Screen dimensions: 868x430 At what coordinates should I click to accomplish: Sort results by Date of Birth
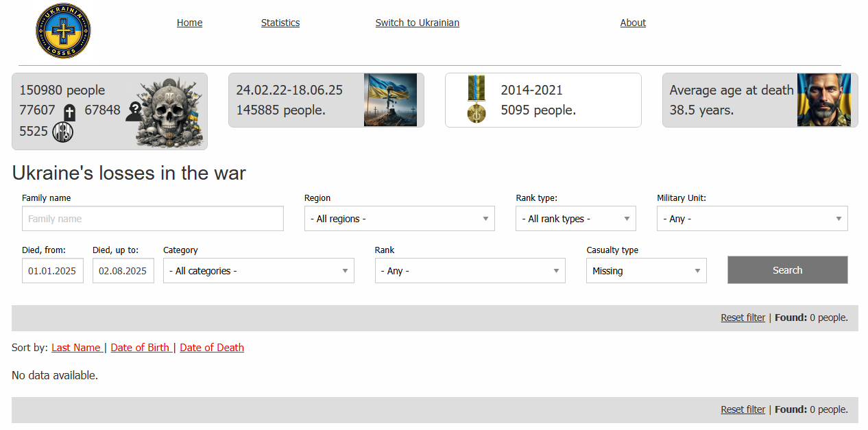coord(140,348)
